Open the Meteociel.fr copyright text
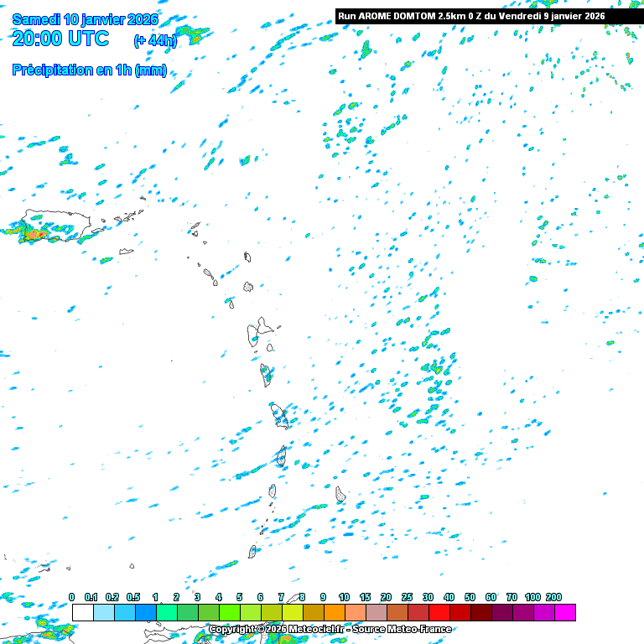Viewport: 644px width, 644px height. [330, 629]
